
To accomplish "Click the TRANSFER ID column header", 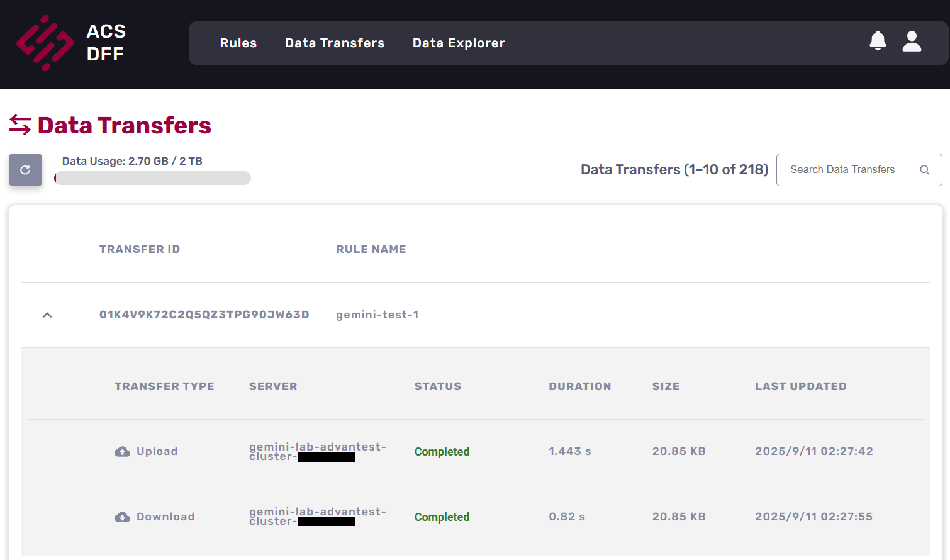I will click(140, 249).
